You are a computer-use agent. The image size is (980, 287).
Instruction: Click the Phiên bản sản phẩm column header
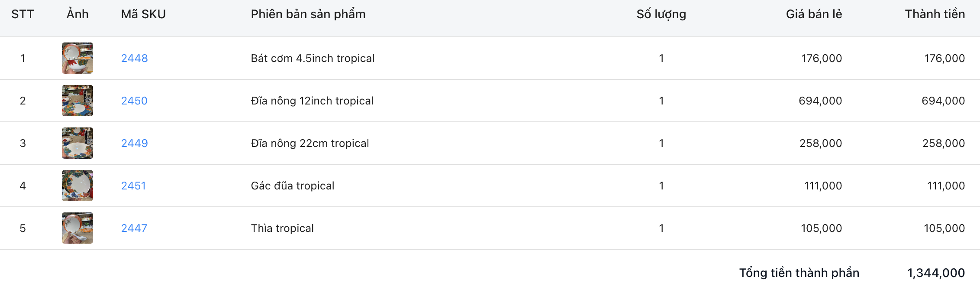(x=308, y=14)
